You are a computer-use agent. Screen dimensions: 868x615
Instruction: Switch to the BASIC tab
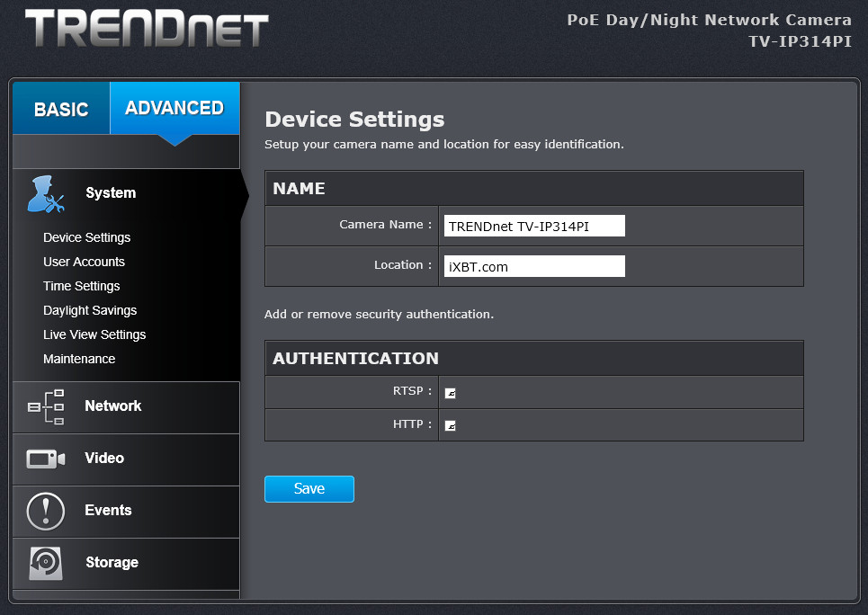click(x=61, y=109)
